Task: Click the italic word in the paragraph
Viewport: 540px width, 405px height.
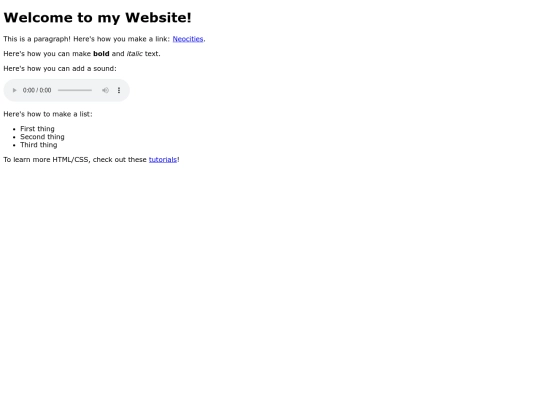Action: pyautogui.click(x=134, y=54)
